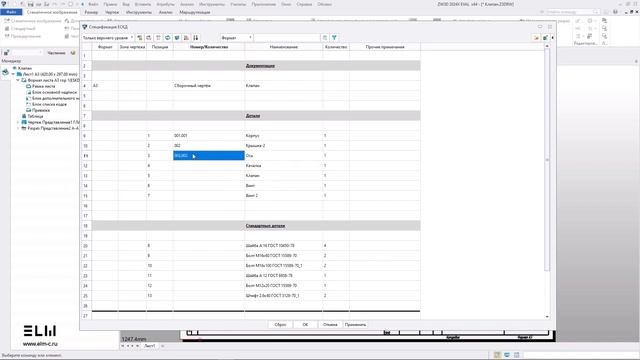Viewport: 640px width, 360px height.
Task: Click first toolbar icon after level dropdown
Action: point(140,38)
